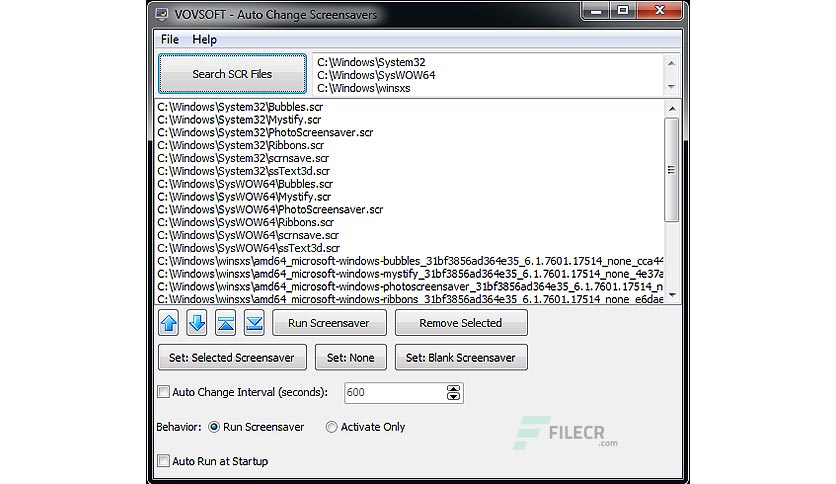Select C:\Windows\System32 folder entry

click(371, 62)
